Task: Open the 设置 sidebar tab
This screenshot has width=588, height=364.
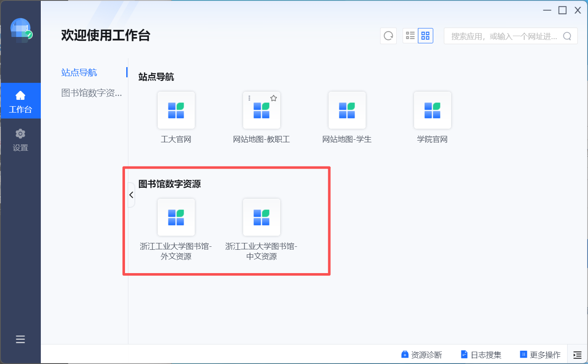Action: [20, 140]
